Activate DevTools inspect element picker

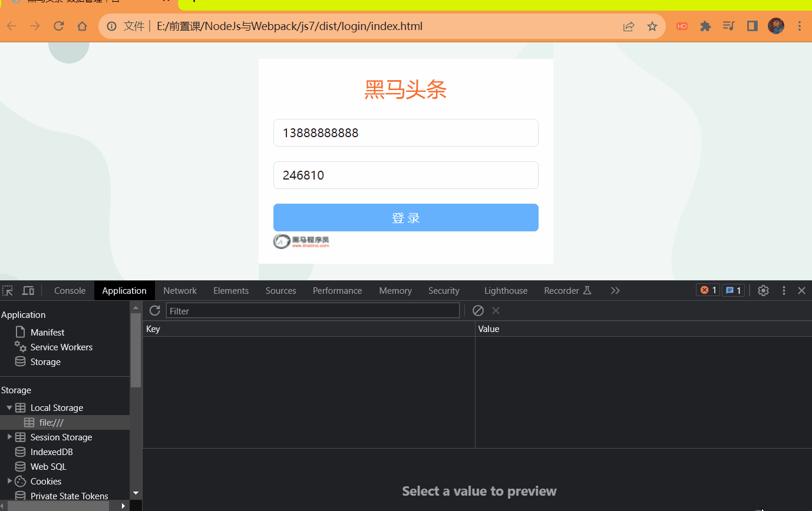click(8, 290)
